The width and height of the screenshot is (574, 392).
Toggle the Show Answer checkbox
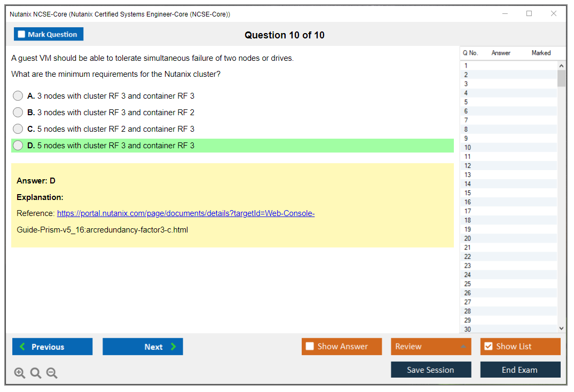pos(310,347)
